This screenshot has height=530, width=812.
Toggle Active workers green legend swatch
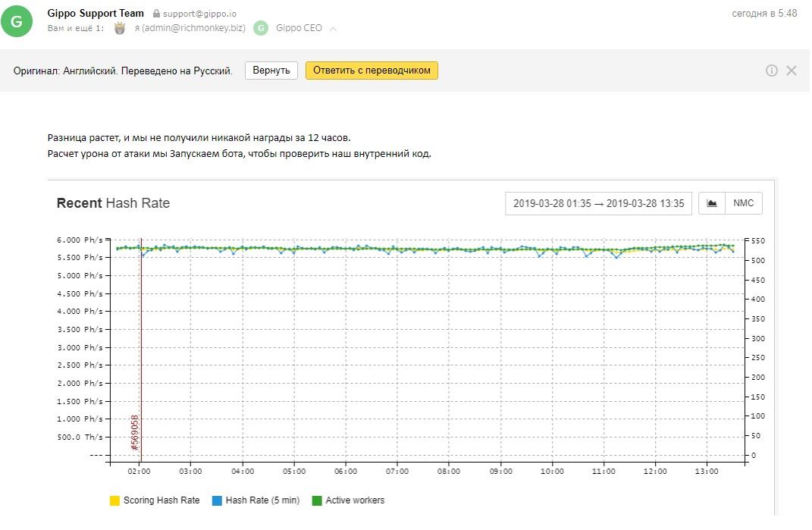(317, 500)
